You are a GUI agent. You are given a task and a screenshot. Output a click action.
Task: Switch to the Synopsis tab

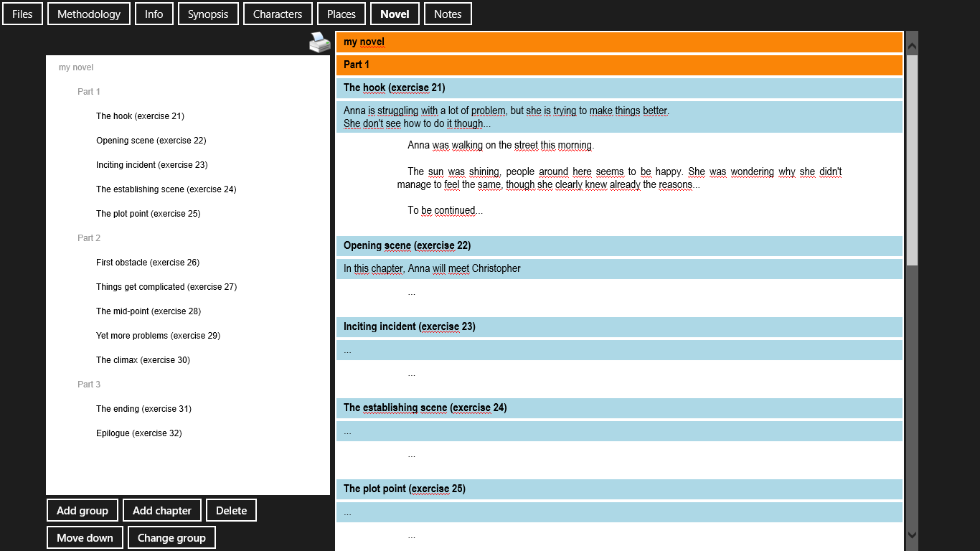point(208,14)
